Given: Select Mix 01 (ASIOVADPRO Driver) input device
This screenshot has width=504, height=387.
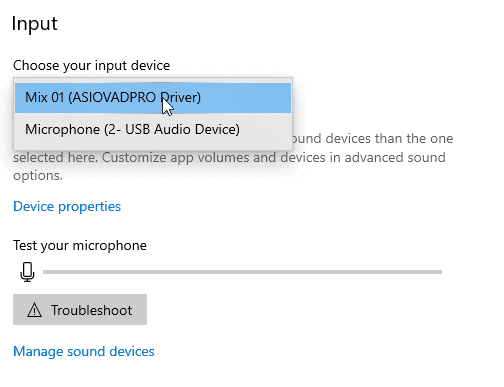Looking at the screenshot, I should click(x=153, y=98).
